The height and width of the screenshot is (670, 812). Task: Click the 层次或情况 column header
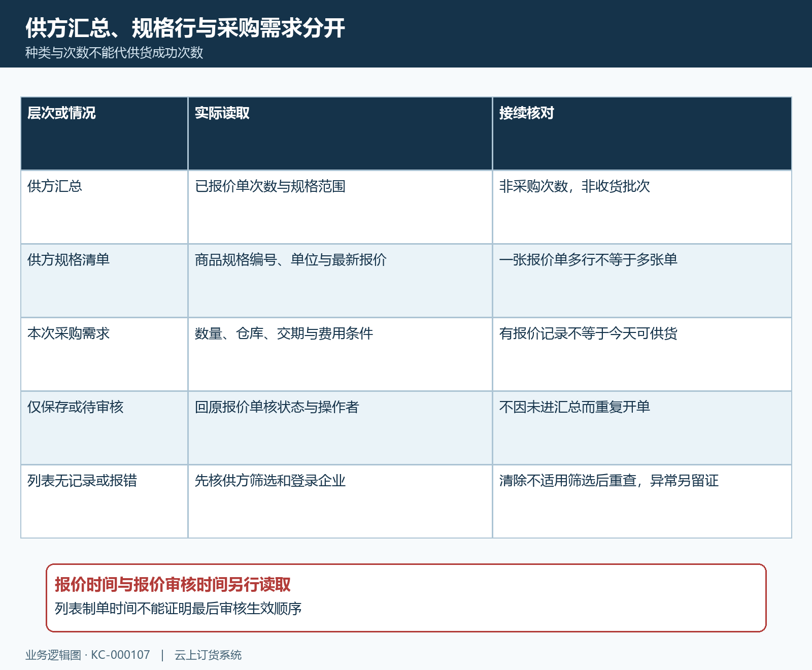point(104,133)
